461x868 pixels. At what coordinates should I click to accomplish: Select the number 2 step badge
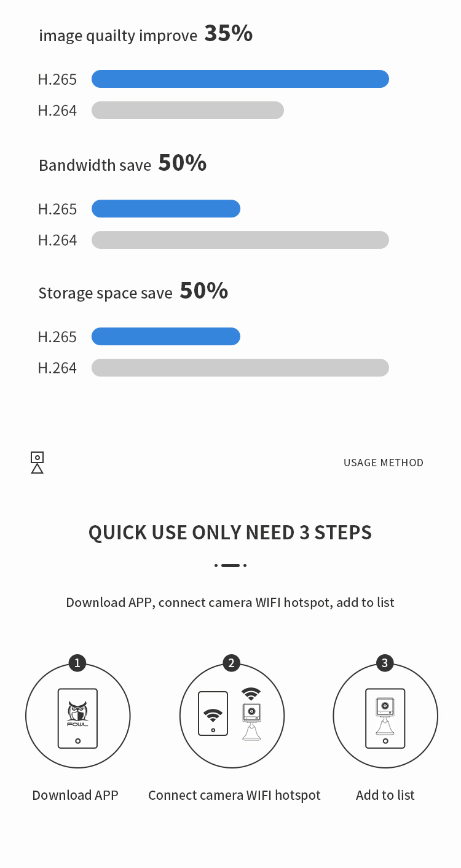coord(231,663)
